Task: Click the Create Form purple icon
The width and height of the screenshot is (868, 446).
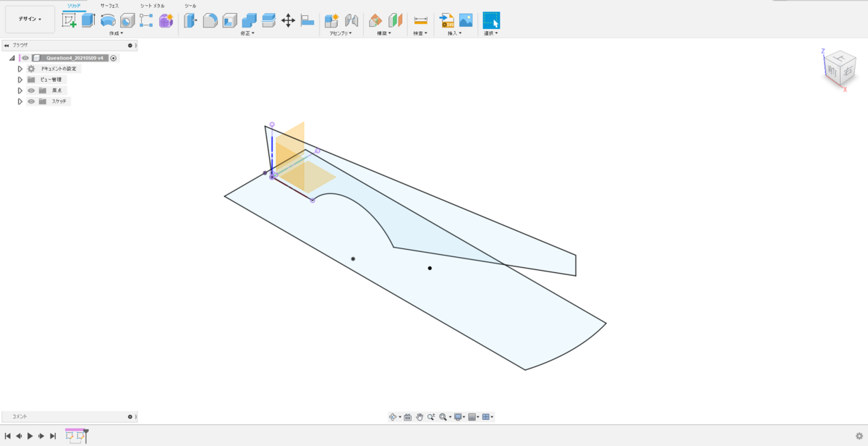Action: pyautogui.click(x=166, y=20)
